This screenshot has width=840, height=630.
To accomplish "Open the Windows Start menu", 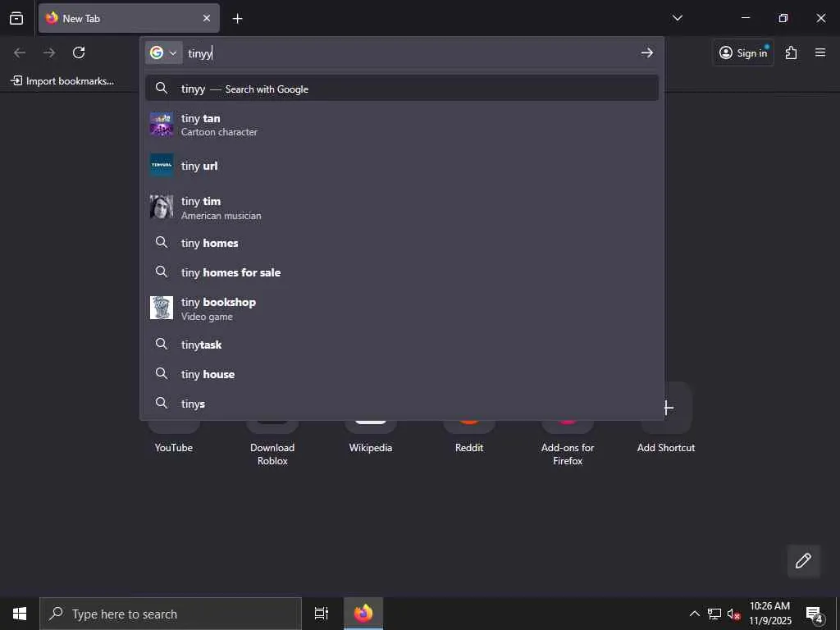I will (x=20, y=614).
